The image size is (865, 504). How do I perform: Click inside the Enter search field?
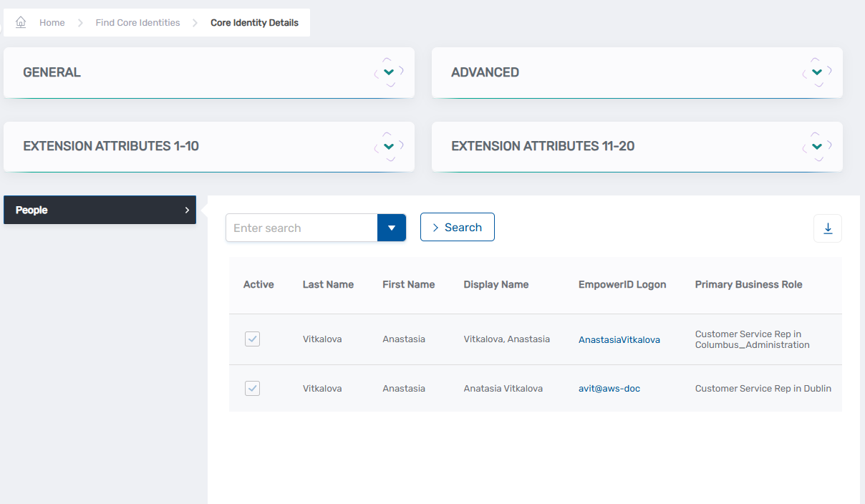point(301,227)
